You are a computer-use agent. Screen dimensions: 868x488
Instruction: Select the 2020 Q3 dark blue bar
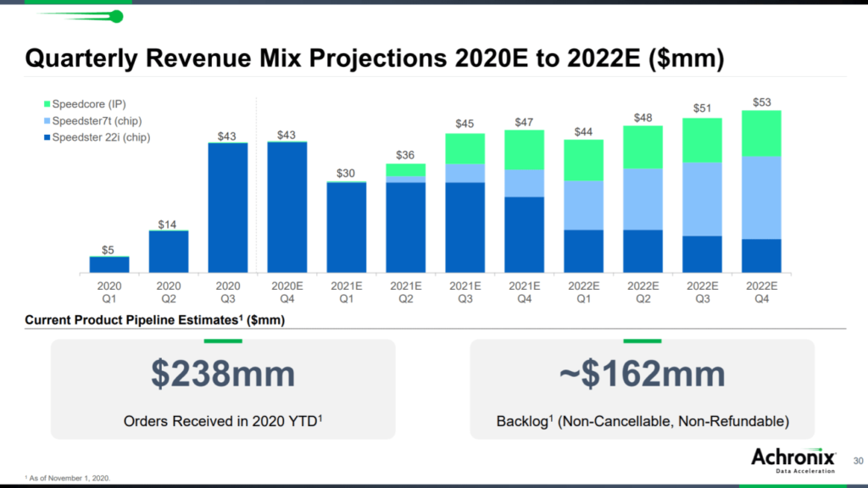228,208
